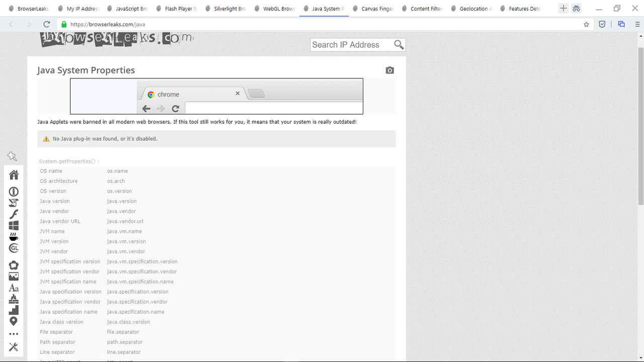
Task: Click the System.getProperties() label
Action: click(x=69, y=161)
